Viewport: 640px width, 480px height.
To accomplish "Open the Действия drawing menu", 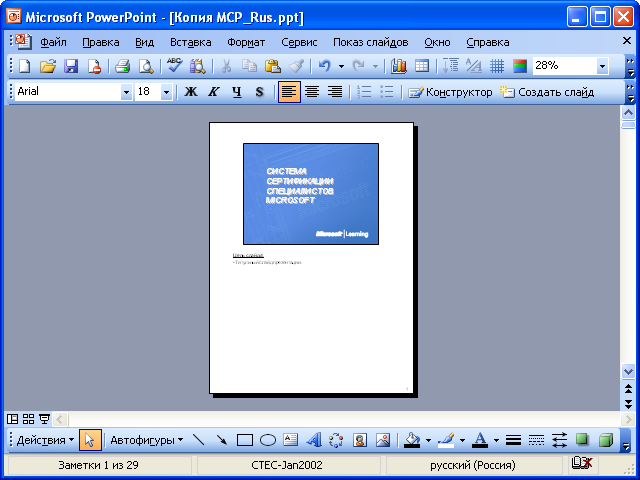I will [x=45, y=440].
